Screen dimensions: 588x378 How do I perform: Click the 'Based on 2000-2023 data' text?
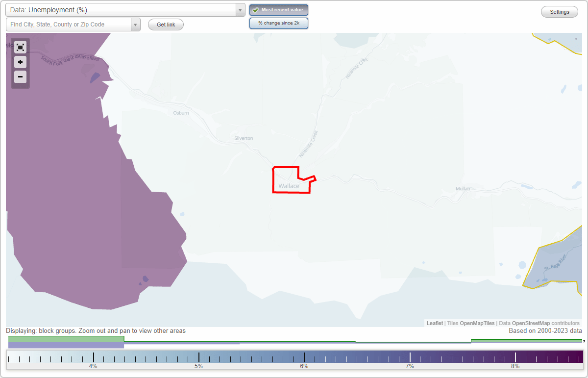545,331
